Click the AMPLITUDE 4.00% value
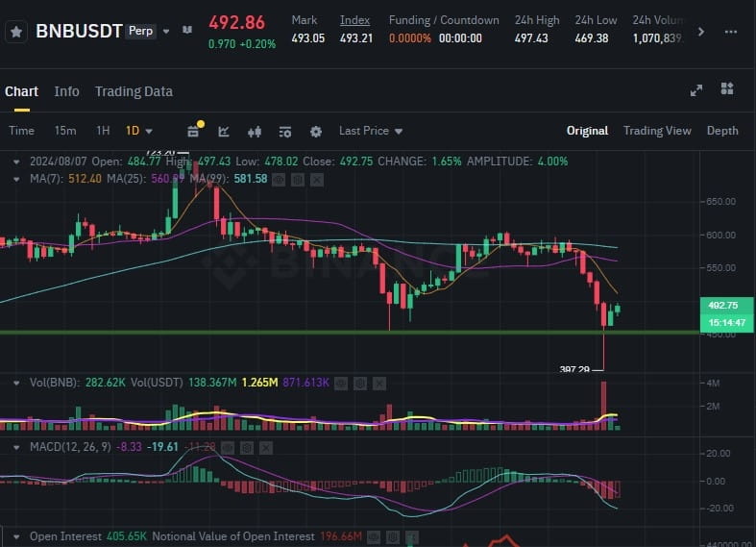The width and height of the screenshot is (756, 547). tap(552, 162)
